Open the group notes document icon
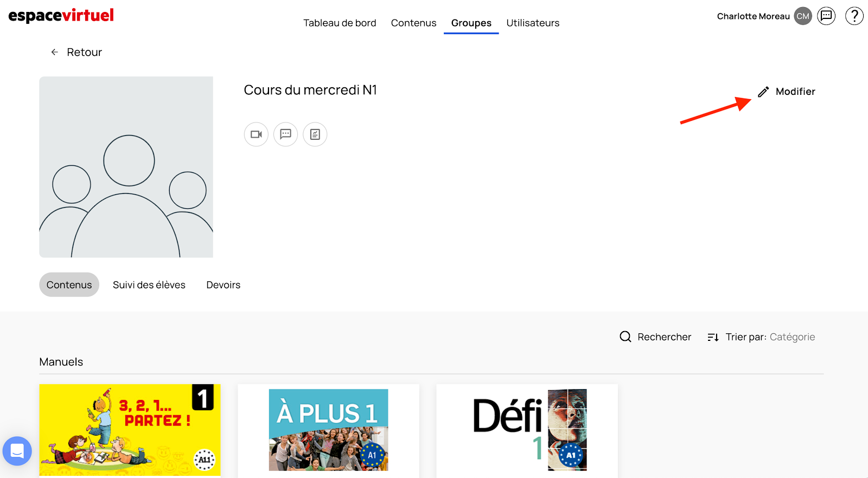 pos(315,134)
